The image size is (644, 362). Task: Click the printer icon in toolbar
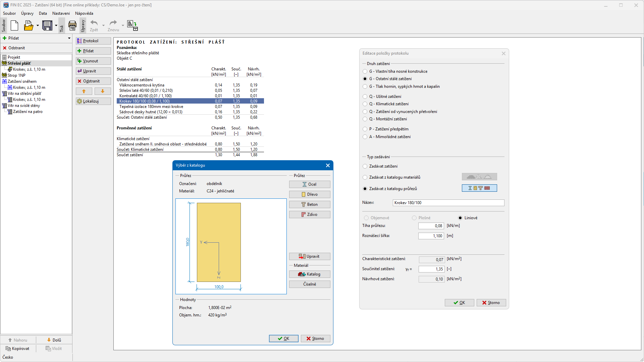72,25
